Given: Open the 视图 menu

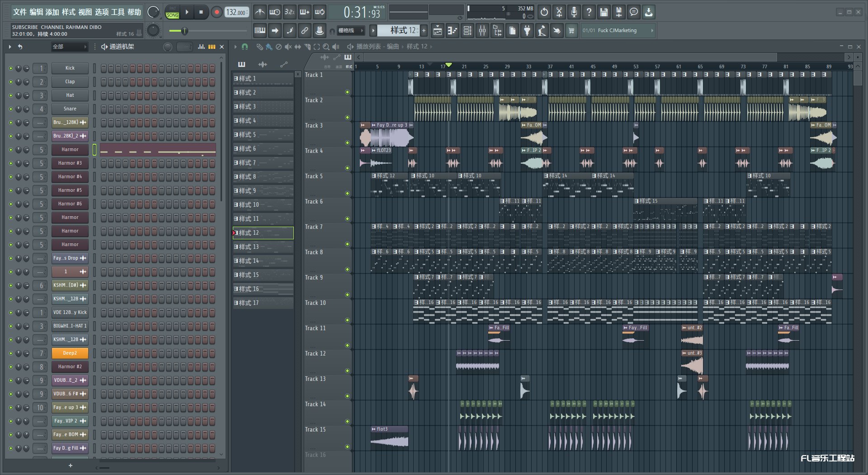Looking at the screenshot, I should (x=85, y=12).
